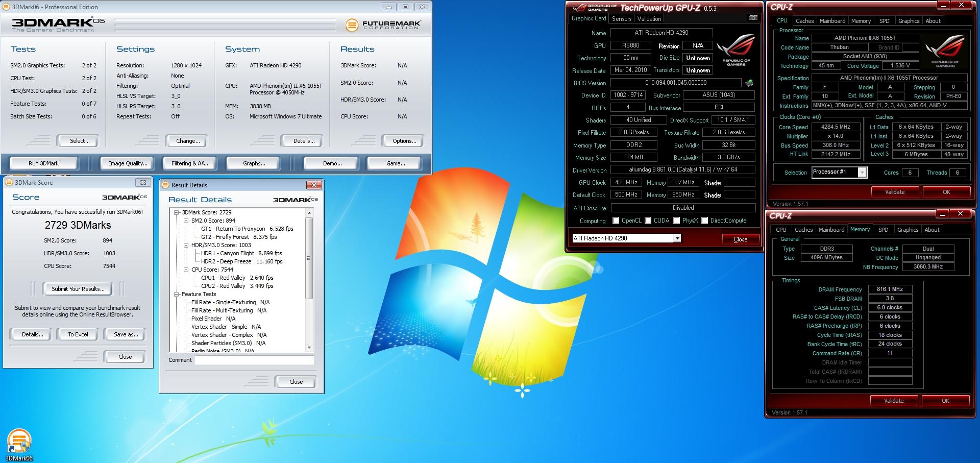Screen dimensions: 980x463
Task: Select GT1 - Return To Proxycon row
Action: pos(247,229)
